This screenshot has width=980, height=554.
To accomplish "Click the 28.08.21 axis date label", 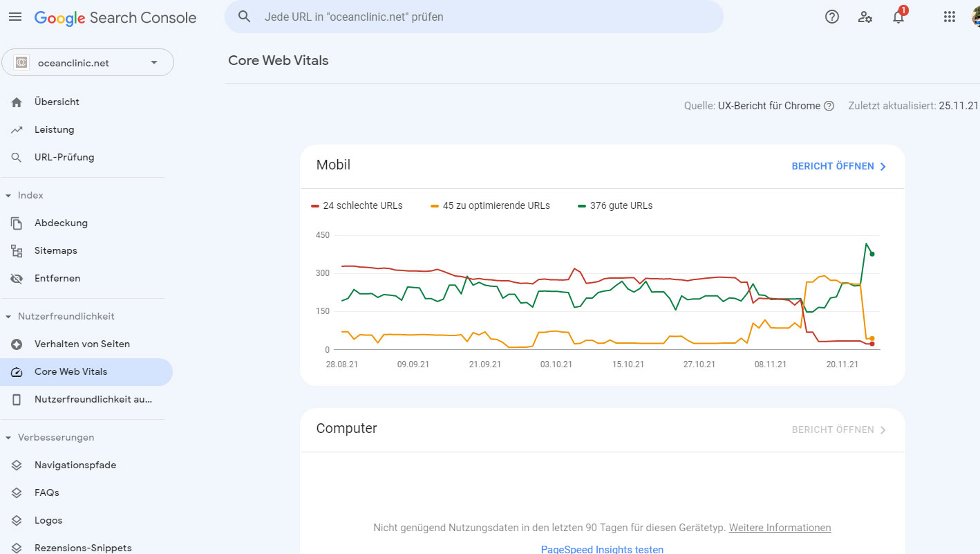I will (x=342, y=364).
